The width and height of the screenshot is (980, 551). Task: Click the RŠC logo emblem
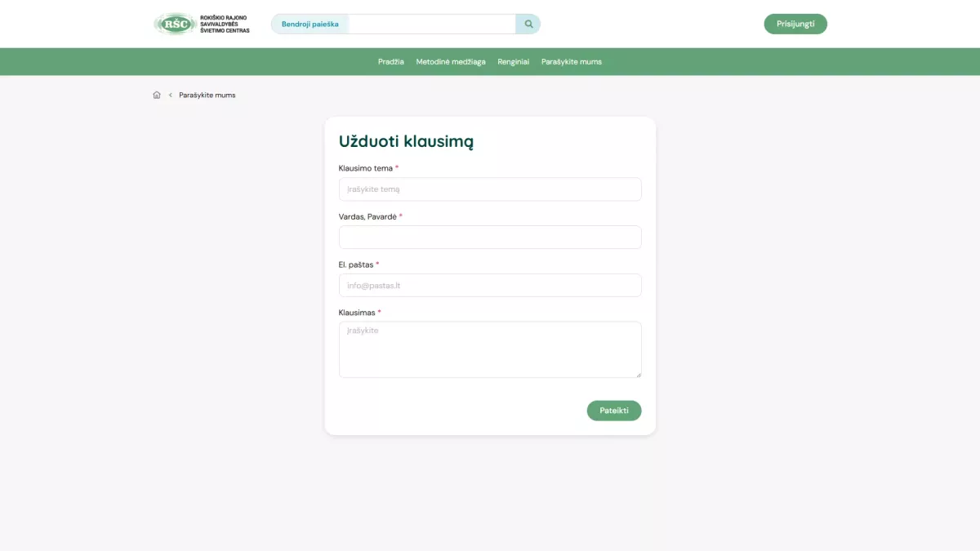[175, 24]
